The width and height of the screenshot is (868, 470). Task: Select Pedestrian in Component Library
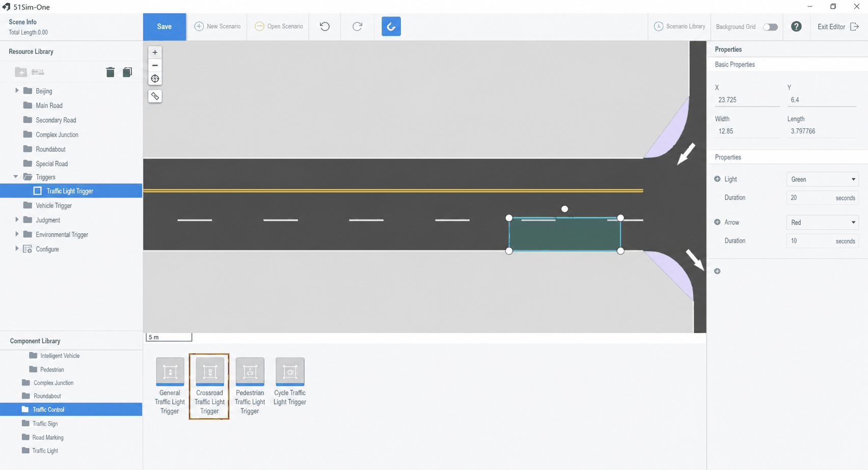point(52,369)
